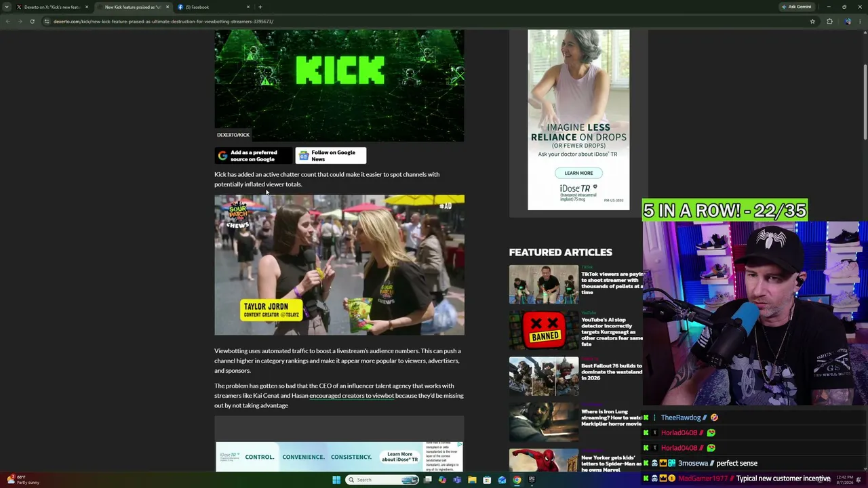Open TikTok viewers pellets featured article thumbnail
The height and width of the screenshot is (488, 868).
pyautogui.click(x=544, y=283)
